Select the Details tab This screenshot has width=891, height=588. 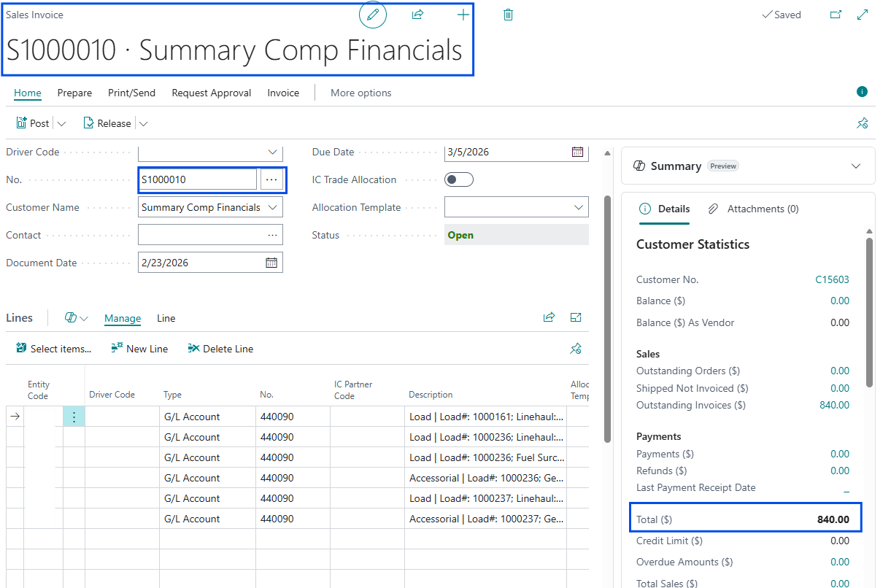point(666,209)
